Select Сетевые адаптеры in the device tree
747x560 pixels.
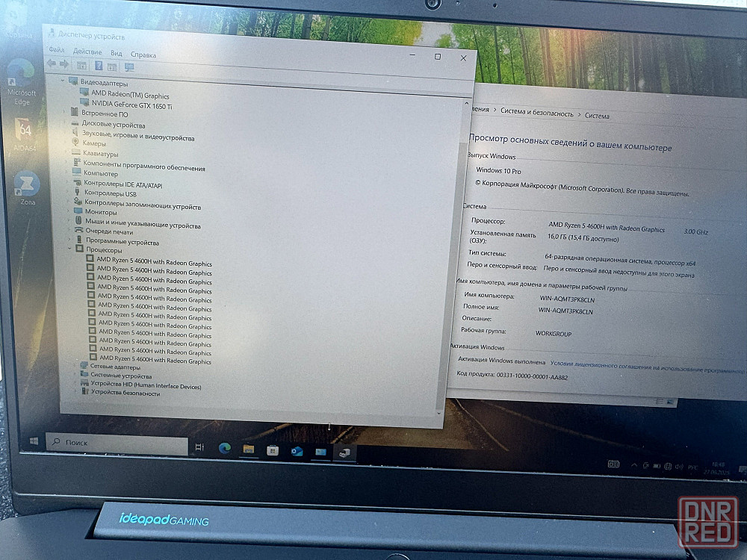click(115, 367)
